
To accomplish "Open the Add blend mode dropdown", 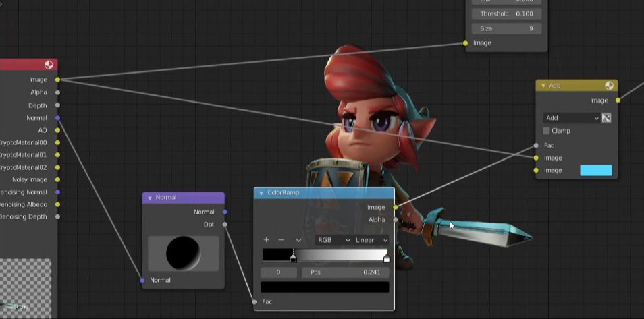I will (x=571, y=118).
